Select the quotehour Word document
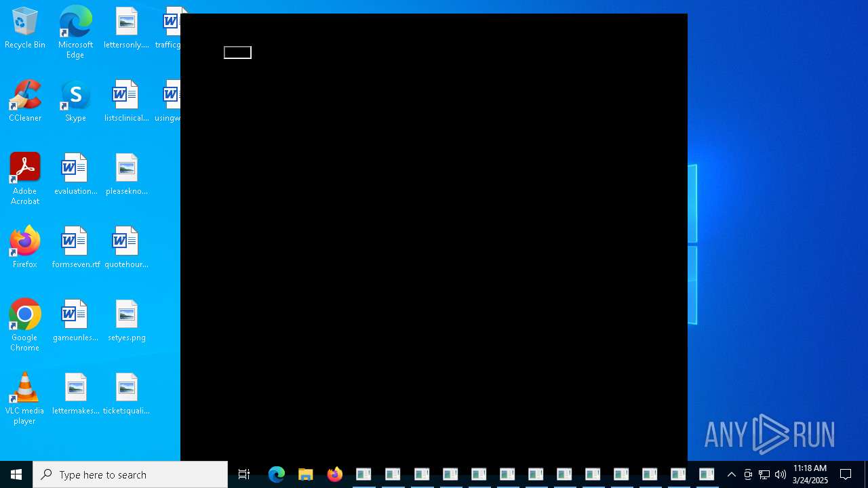 click(126, 248)
